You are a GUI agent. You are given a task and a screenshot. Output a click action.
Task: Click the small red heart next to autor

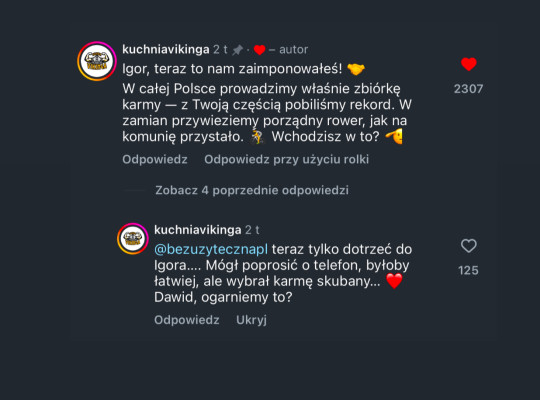click(x=260, y=50)
